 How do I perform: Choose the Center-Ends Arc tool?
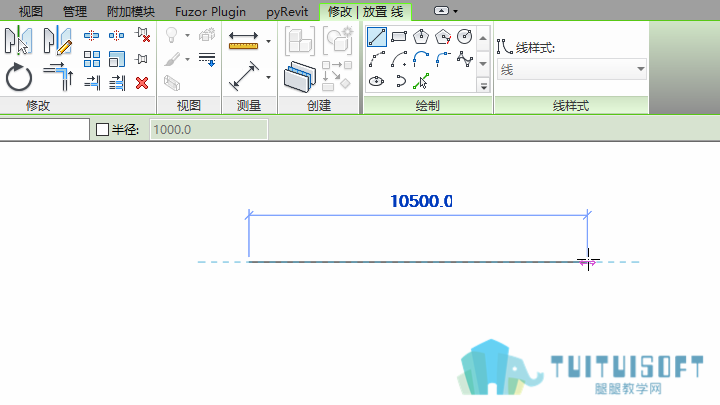click(399, 59)
